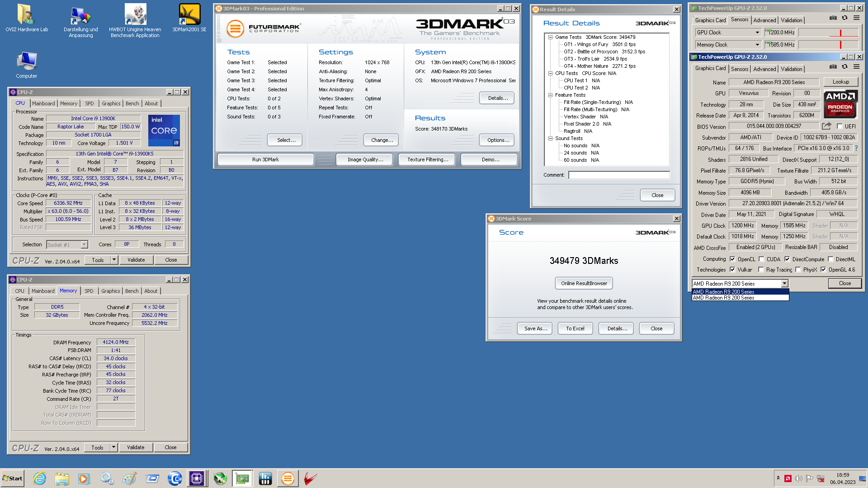Open hamburger menu in the back GPU-Z Sensors window
This screenshot has width=868, height=488.
point(856,18)
